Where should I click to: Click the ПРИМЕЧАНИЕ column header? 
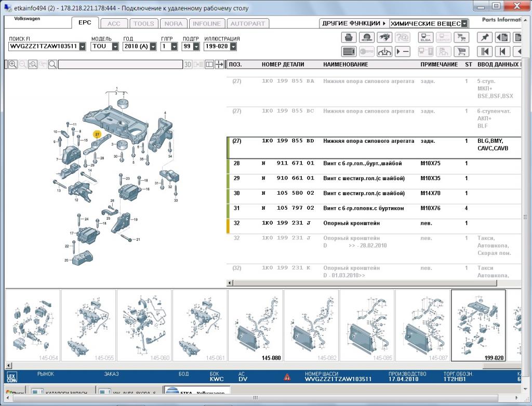[439, 64]
